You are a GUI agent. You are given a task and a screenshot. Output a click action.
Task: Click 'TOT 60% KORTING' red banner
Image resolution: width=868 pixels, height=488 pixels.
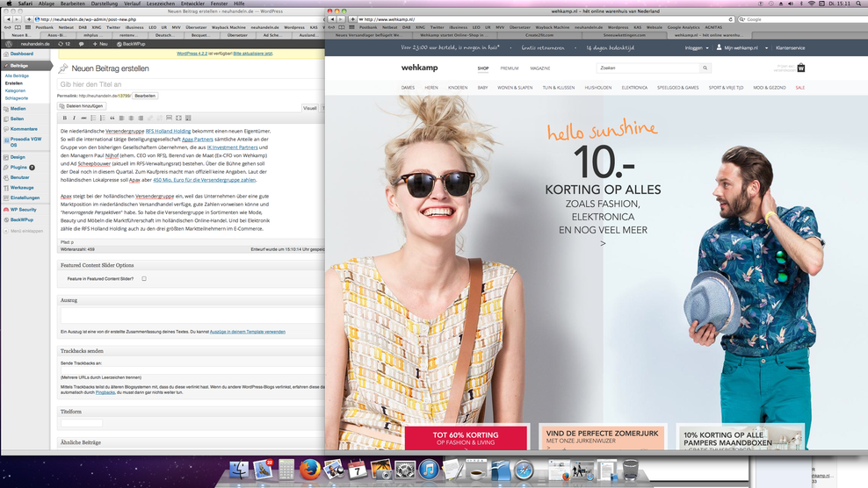[466, 438]
